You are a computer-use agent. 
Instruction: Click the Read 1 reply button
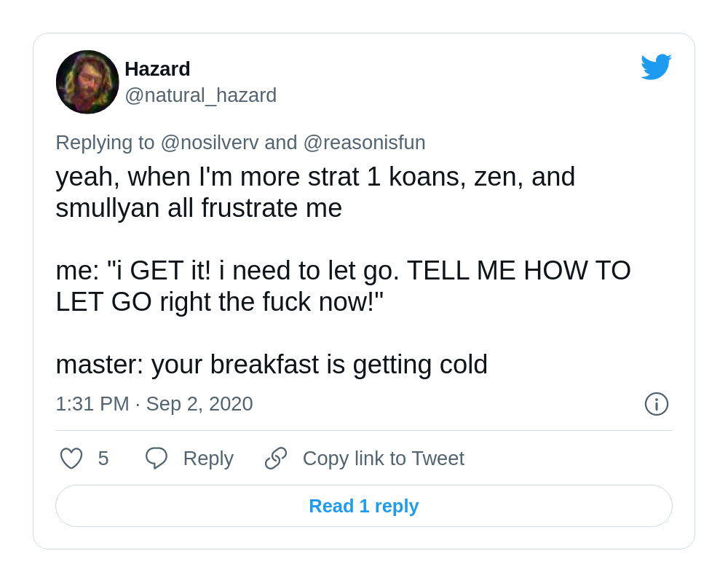[x=364, y=506]
